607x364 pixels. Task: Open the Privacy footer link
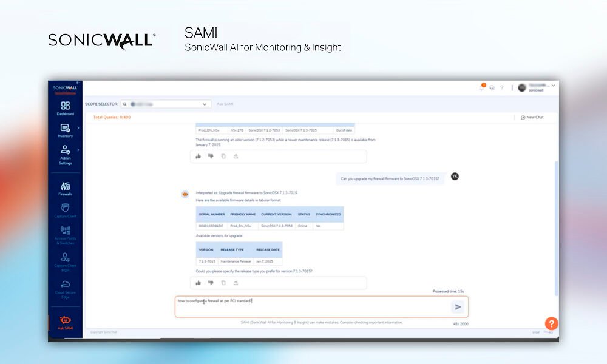click(548, 332)
